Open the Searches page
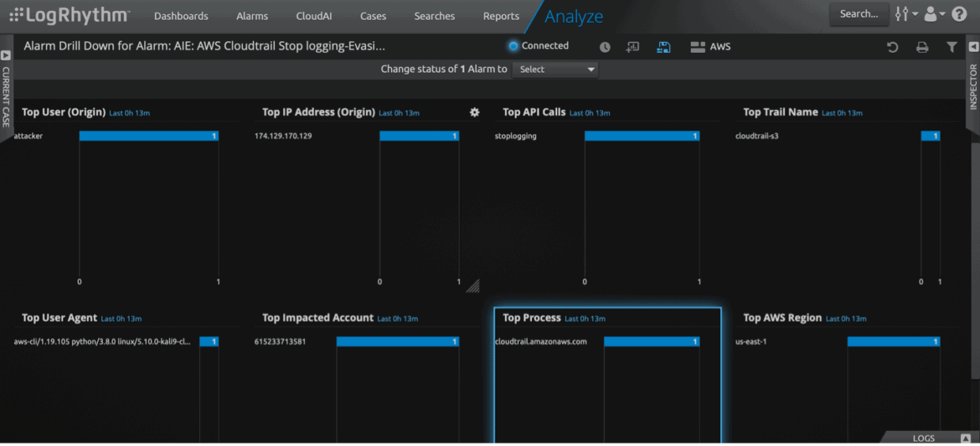Viewport: 980px width, 446px height. 435,16
